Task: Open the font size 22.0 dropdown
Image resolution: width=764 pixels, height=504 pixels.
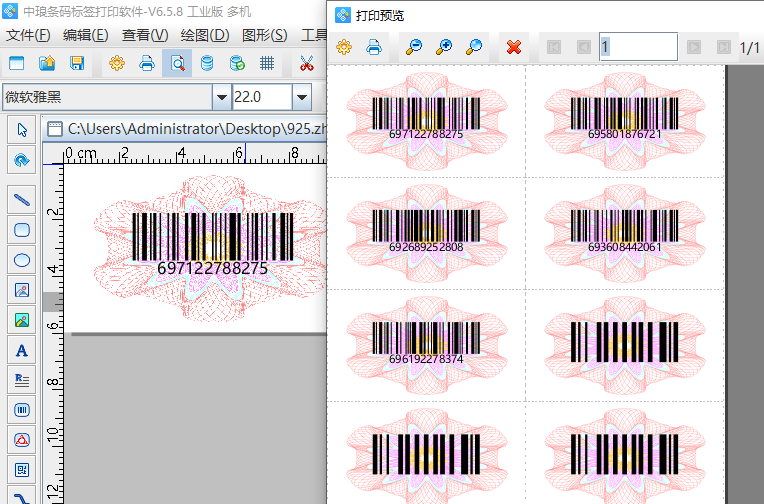Action: pos(301,97)
